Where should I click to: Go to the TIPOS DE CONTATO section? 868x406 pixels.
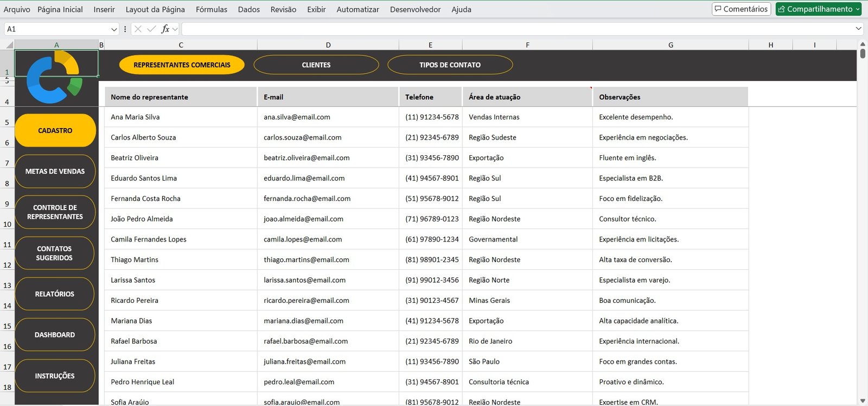point(450,65)
